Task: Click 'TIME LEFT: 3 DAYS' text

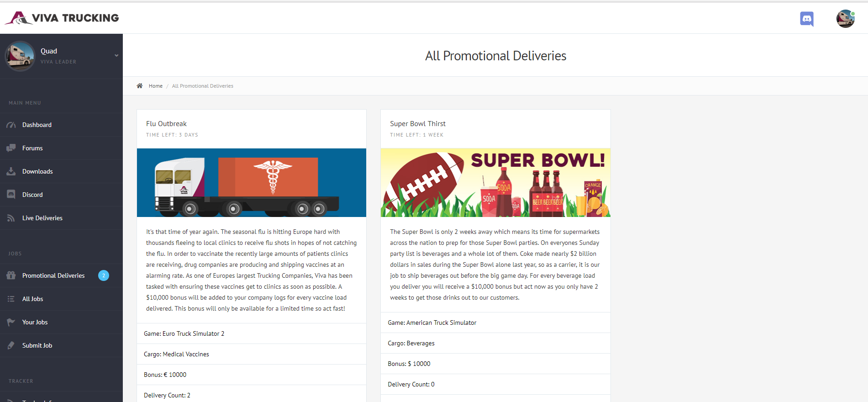Action: pos(172,135)
